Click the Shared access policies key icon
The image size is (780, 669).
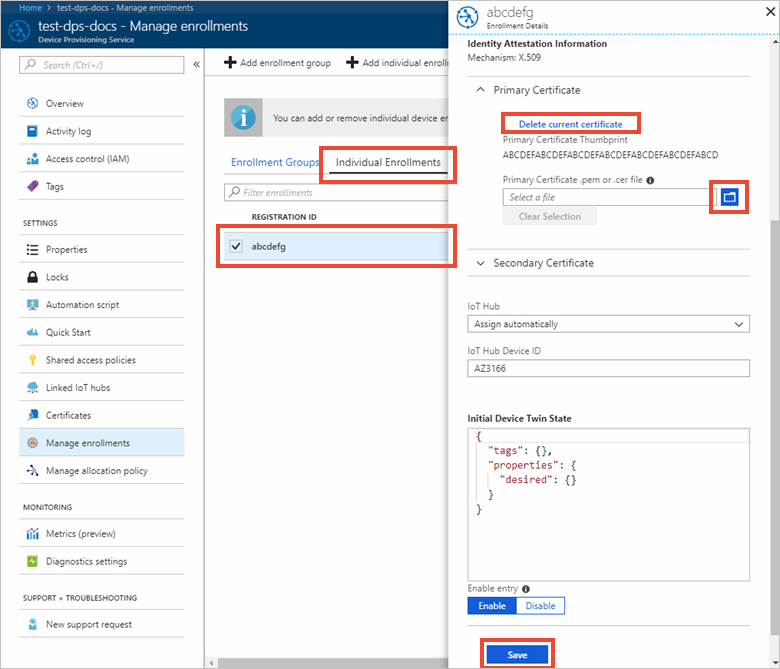click(32, 360)
